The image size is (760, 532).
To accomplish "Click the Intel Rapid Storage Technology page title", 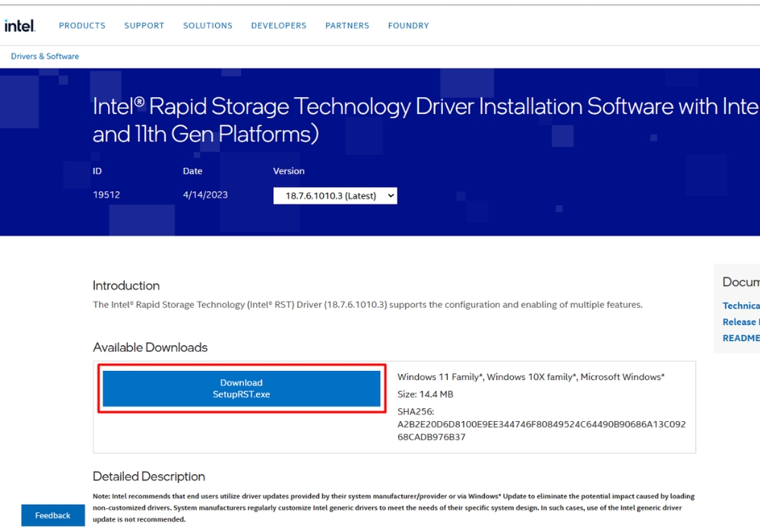I will [426, 119].
